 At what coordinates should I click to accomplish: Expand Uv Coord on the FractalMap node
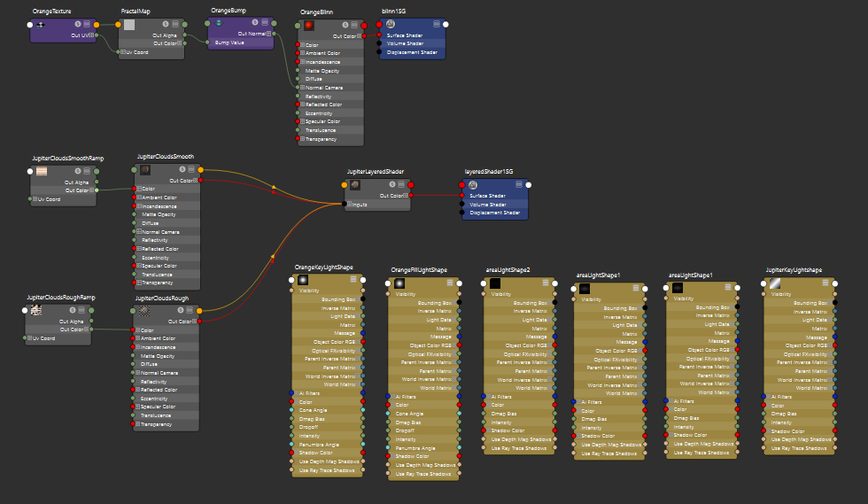tap(123, 52)
